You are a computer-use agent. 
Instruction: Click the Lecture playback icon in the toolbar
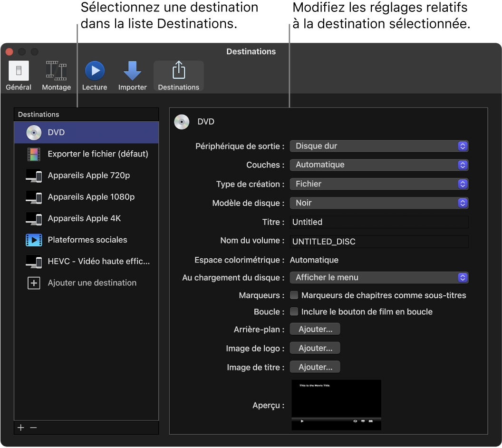(94, 71)
